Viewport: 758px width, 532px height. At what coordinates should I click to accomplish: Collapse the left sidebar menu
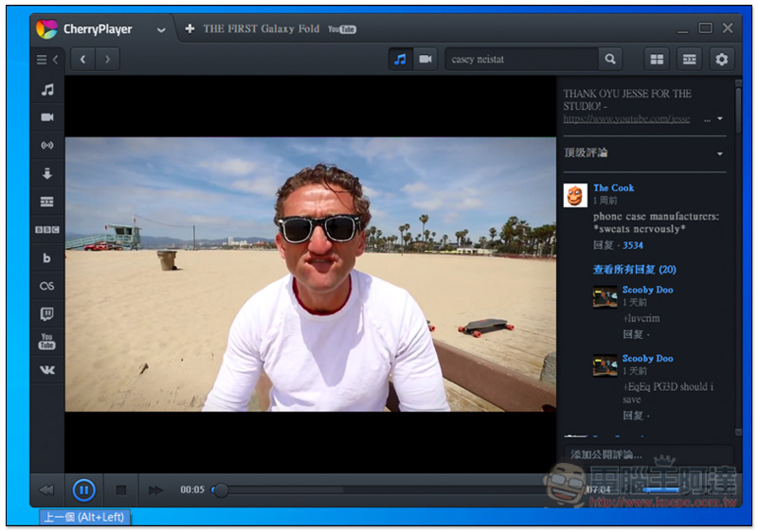(x=46, y=60)
